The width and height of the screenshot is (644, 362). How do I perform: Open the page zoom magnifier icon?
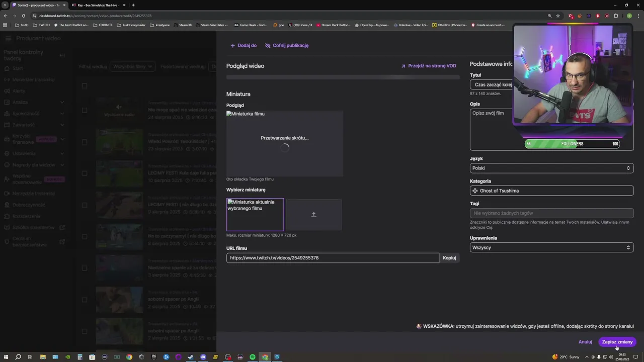(x=549, y=16)
